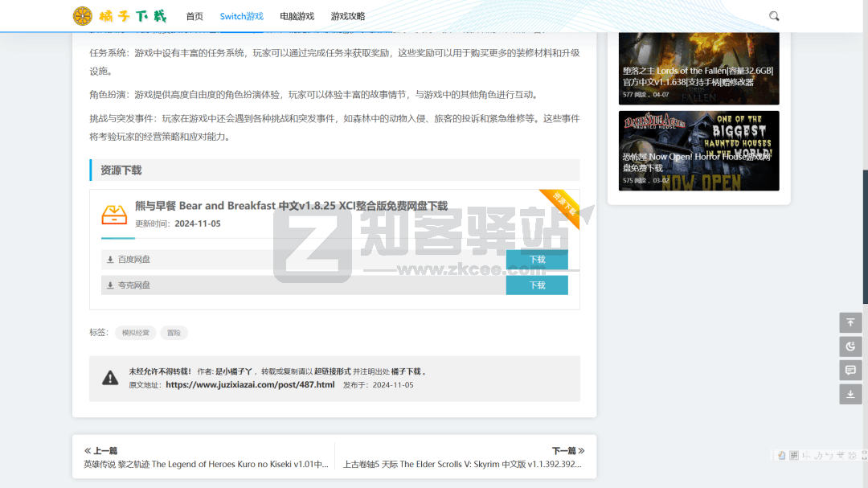Image resolution: width=868 pixels, height=488 pixels.
Task: Click the 下载 button for 夸克网盘
Action: coord(537,285)
